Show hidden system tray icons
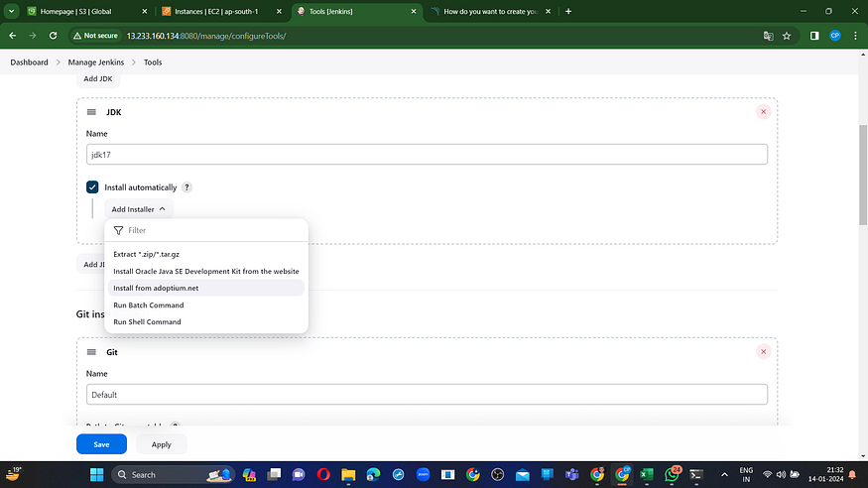 click(724, 475)
